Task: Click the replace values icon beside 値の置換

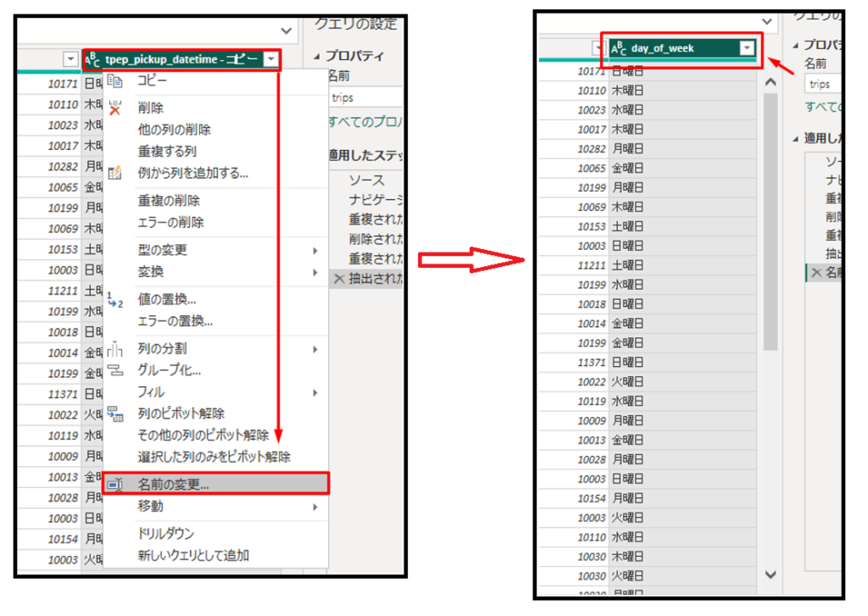Action: click(x=114, y=299)
